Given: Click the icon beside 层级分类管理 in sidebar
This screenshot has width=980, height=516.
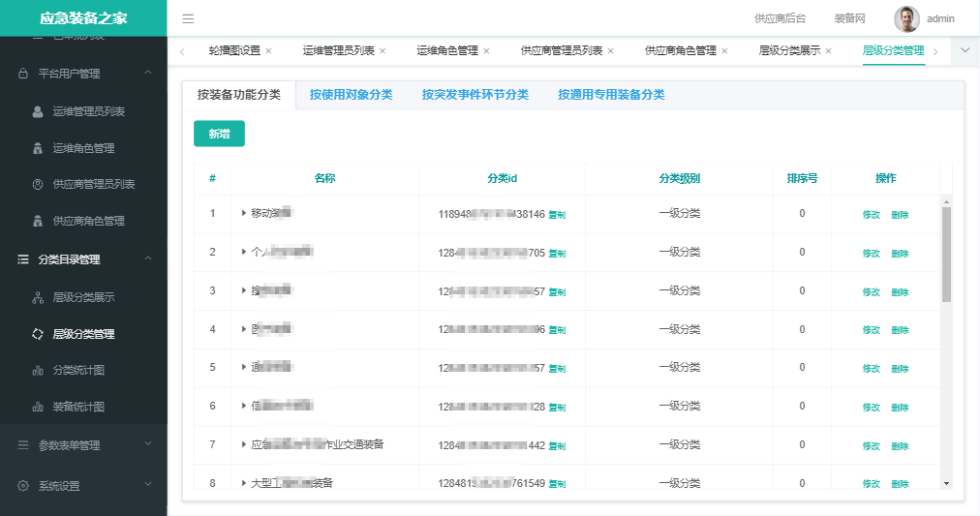Looking at the screenshot, I should pyautogui.click(x=38, y=334).
